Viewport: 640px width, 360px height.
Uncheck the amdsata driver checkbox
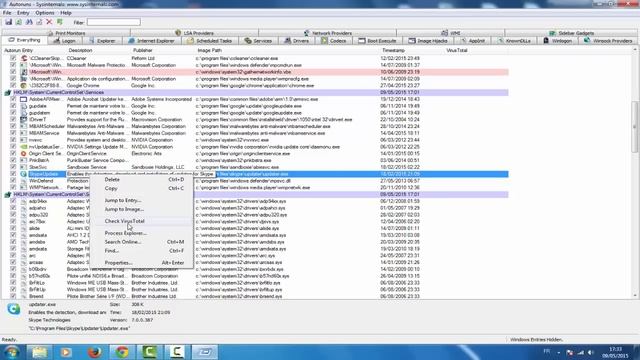(x=13, y=236)
